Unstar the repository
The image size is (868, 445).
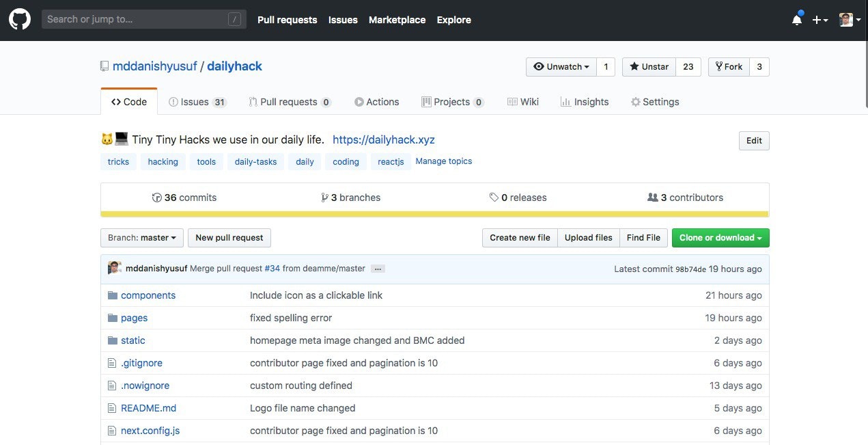649,66
